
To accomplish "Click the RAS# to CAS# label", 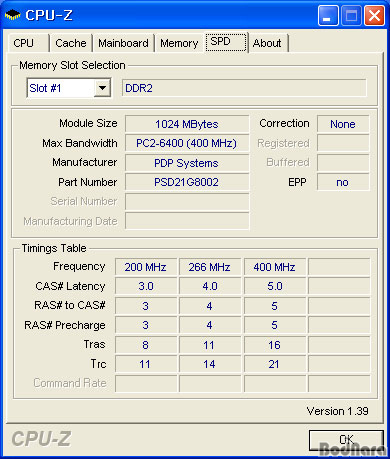I will coord(70,305).
